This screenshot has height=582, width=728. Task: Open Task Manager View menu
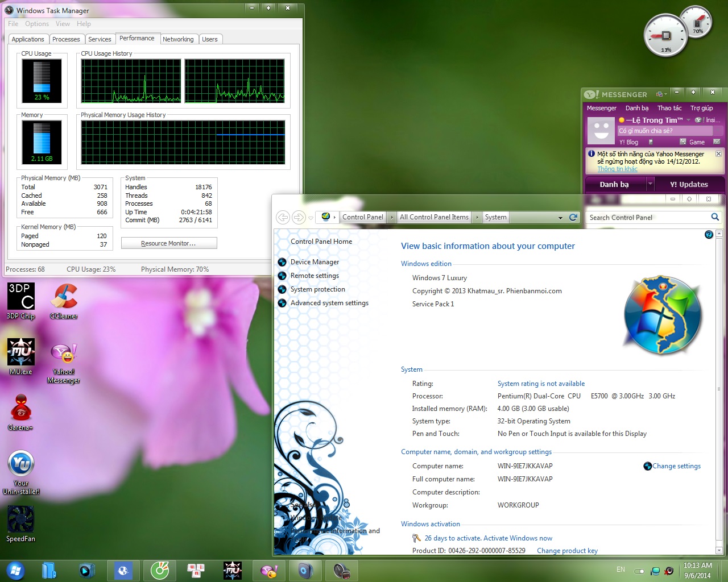tap(63, 24)
